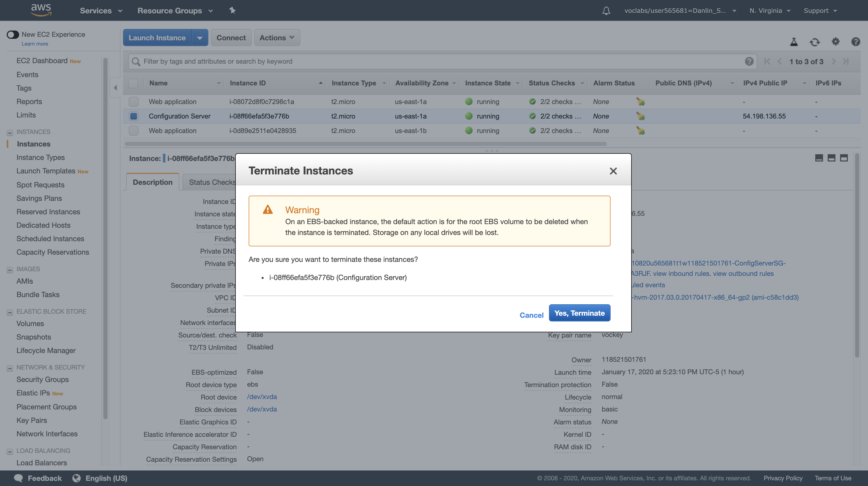Click the notifications bell icon
Screen dimensions: 868x486
click(x=606, y=11)
